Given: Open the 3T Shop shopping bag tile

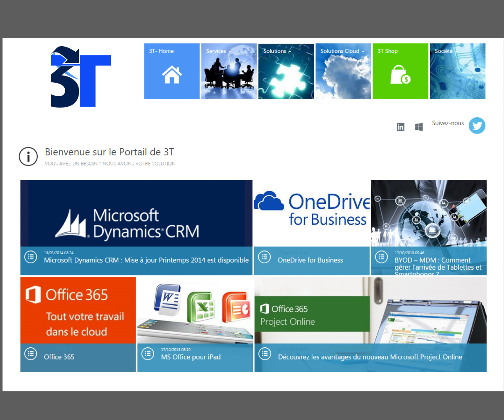Looking at the screenshot, I should pyautogui.click(x=400, y=71).
